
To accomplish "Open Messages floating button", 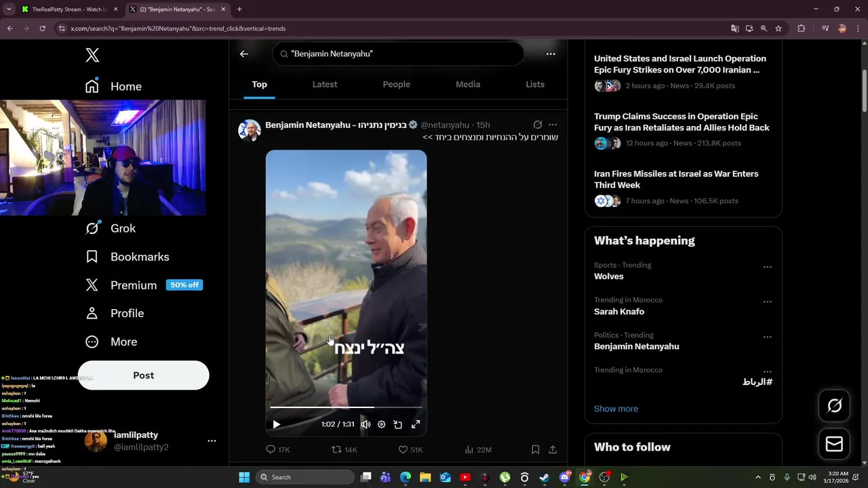I will [x=835, y=445].
